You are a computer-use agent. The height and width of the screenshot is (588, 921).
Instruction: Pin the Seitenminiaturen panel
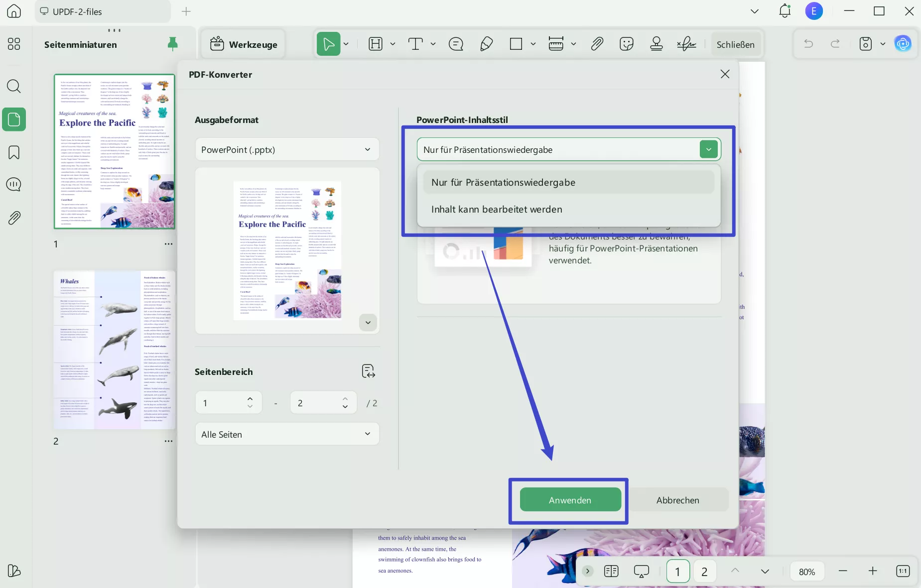[172, 44]
